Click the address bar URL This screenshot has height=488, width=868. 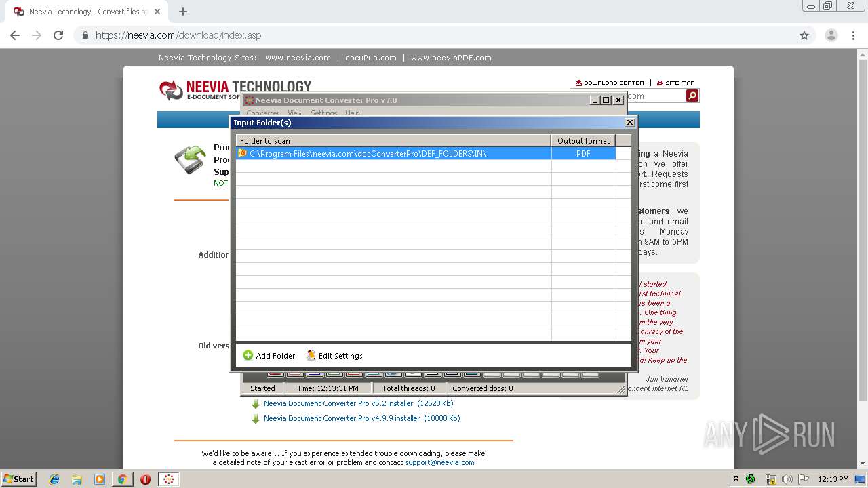(x=178, y=35)
